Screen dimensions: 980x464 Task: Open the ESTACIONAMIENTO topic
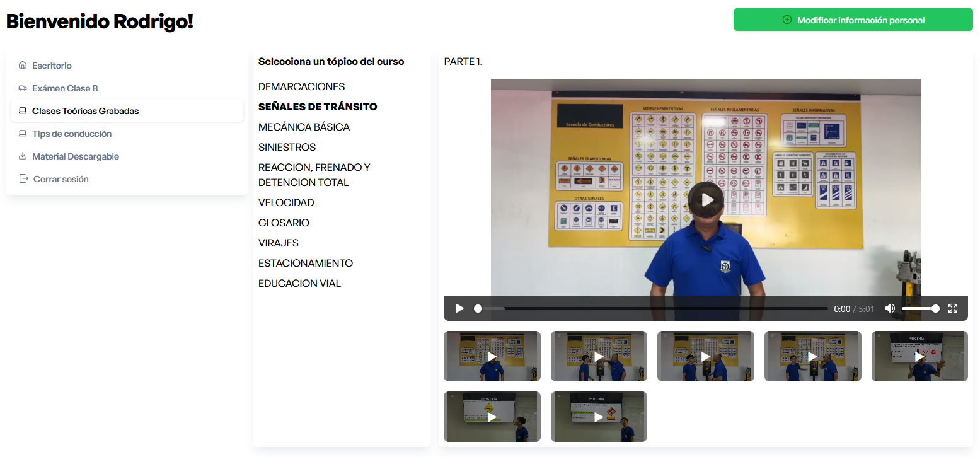tap(305, 263)
